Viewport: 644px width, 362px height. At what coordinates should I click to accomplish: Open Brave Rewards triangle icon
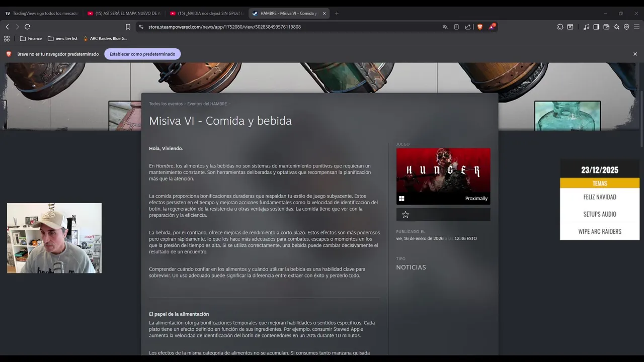(492, 27)
